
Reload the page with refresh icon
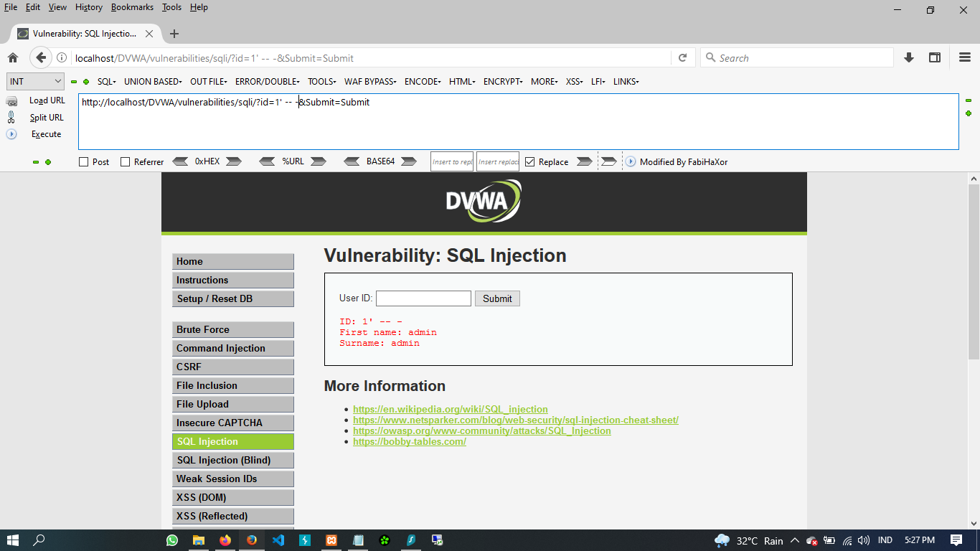point(682,58)
